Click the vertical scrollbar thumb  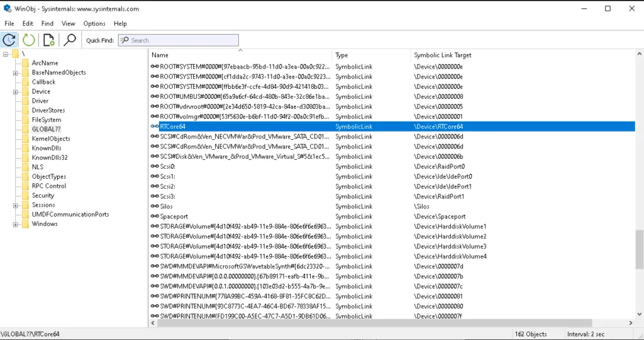639,249
